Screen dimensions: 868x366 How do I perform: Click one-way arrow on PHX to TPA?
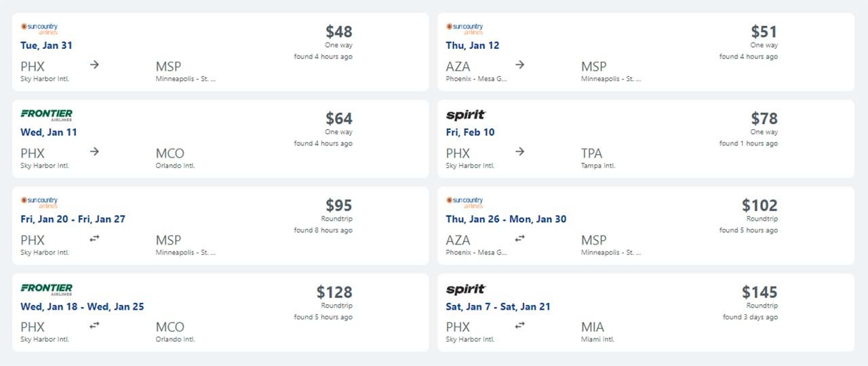519,151
